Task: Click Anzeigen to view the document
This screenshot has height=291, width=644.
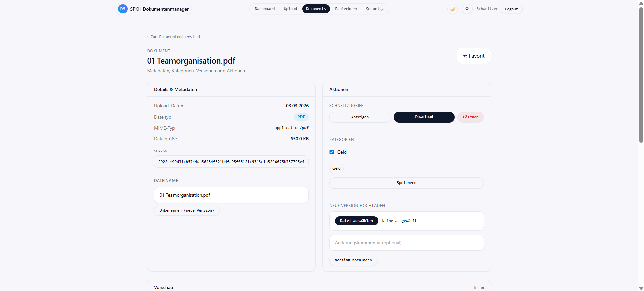Action: (x=360, y=117)
